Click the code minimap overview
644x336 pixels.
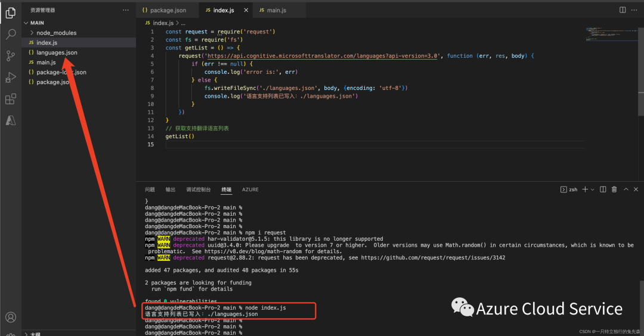(x=611, y=34)
